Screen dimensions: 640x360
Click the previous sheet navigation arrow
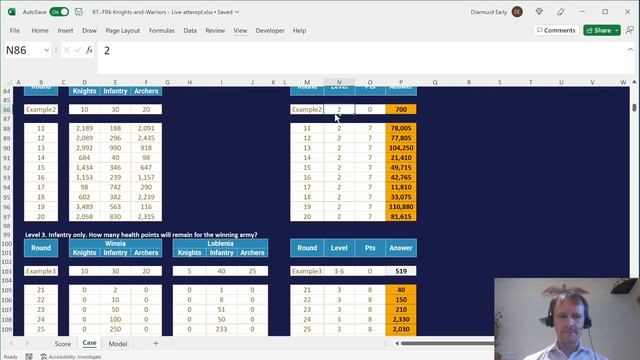(11, 344)
